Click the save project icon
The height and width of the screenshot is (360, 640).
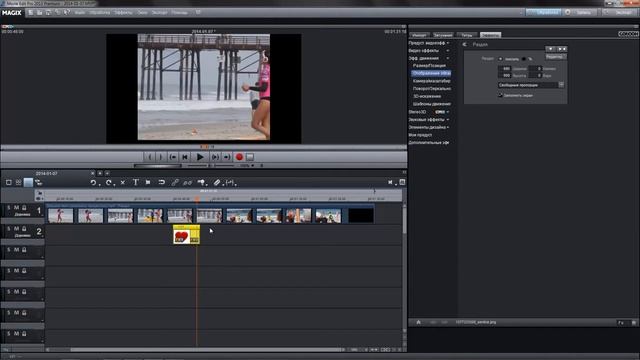pos(48,13)
